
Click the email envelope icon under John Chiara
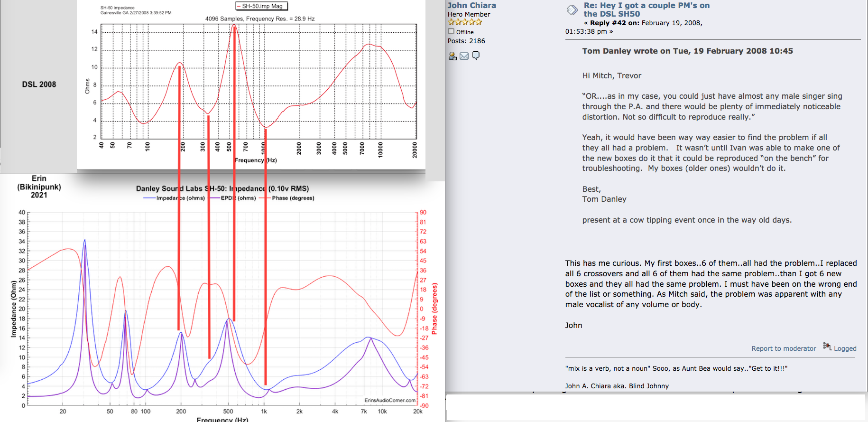(x=464, y=56)
